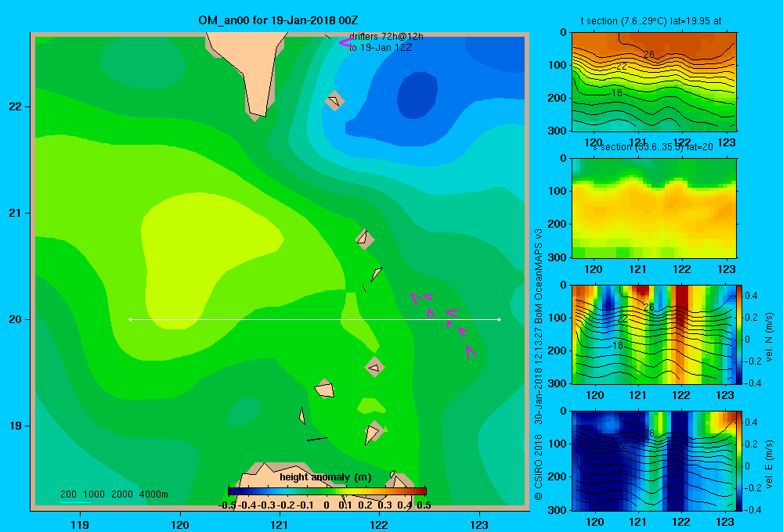Viewport: 783px width, 532px height.
Task: Click latitude label 21 on the main map axis
Action: click(16, 213)
